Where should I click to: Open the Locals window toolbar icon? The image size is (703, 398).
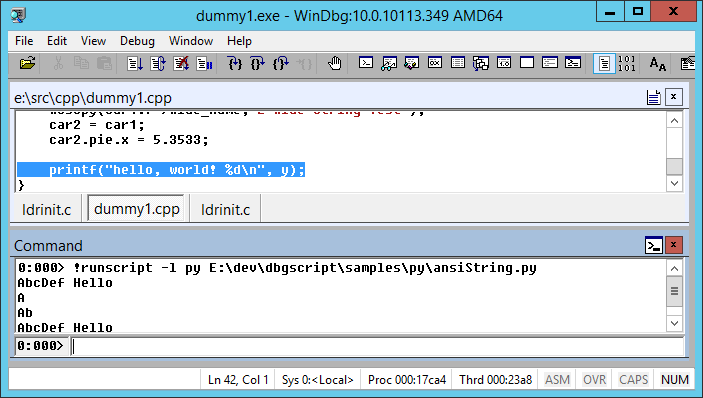(x=412, y=63)
